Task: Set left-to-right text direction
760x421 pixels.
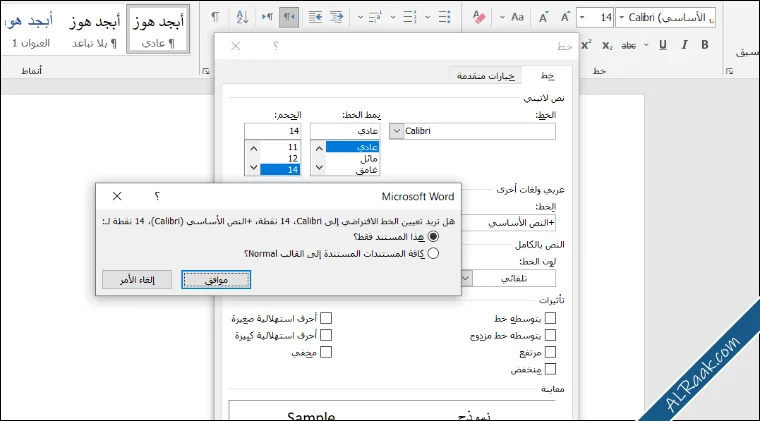Action: point(267,17)
